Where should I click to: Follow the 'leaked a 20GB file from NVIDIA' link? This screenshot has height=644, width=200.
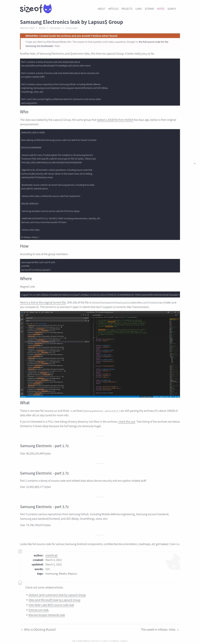(x=115, y=120)
